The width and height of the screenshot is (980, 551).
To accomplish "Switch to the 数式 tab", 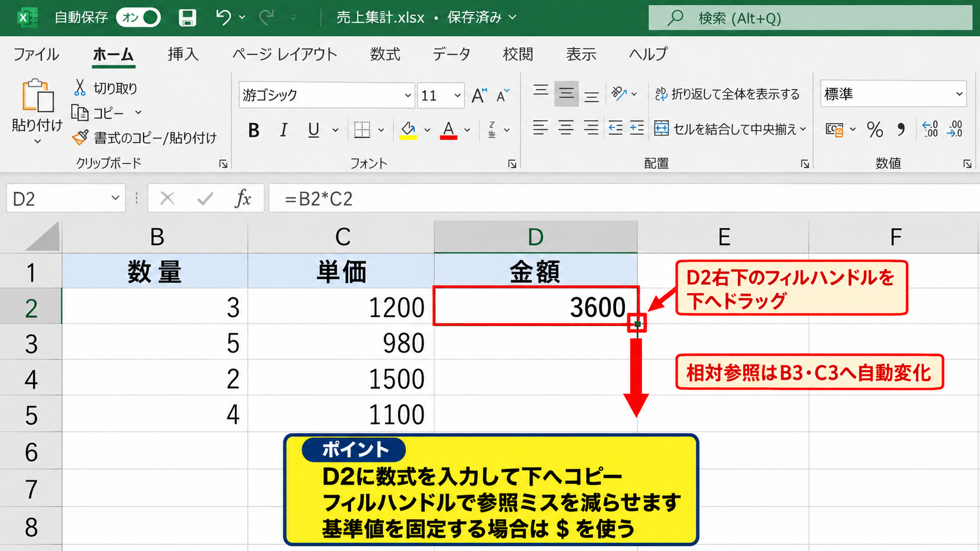I will (x=385, y=55).
